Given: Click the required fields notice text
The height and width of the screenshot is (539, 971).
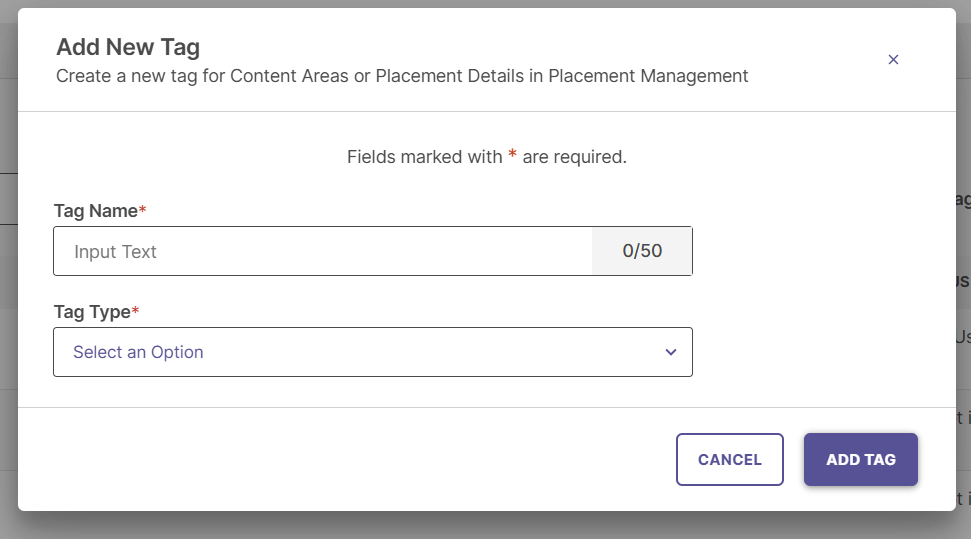Looking at the screenshot, I should coord(487,157).
